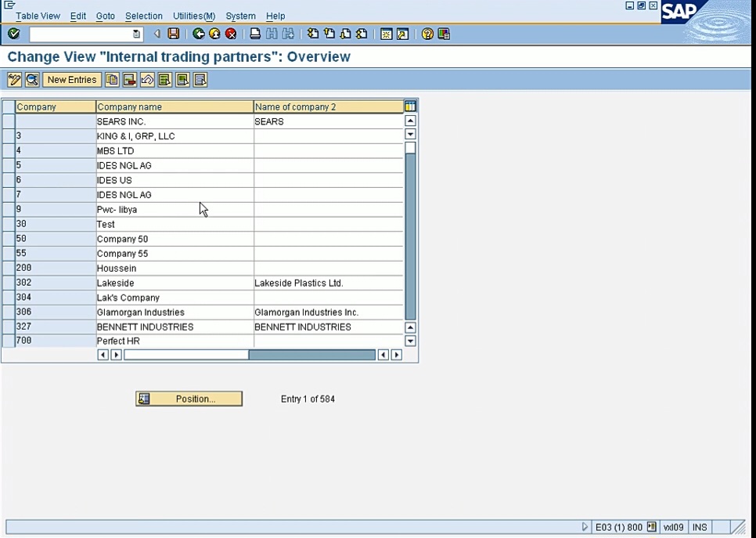Viewport: 756px width, 538px height.
Task: Print the current table view
Action: (x=256, y=34)
